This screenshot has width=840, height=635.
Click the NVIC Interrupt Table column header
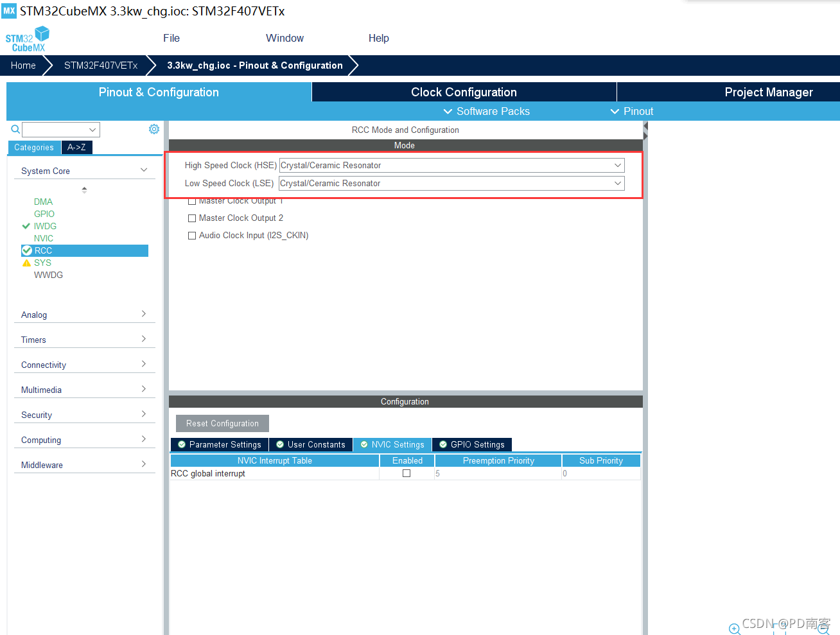click(274, 460)
